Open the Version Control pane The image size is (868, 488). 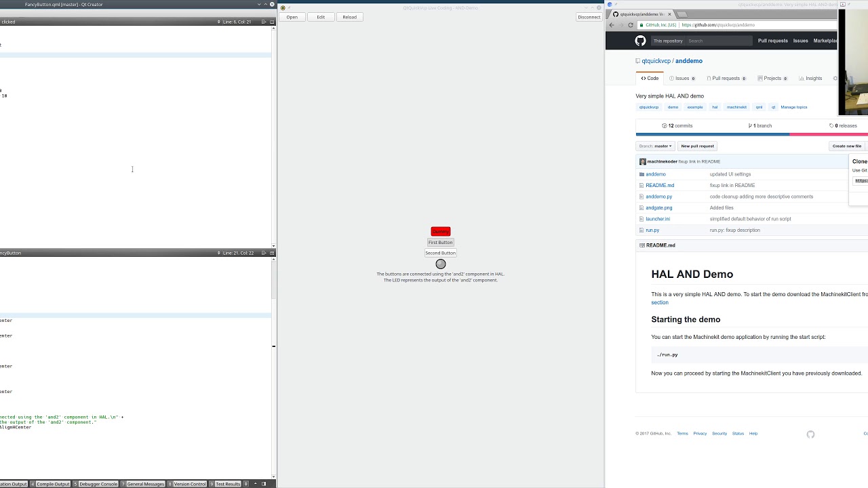187,484
